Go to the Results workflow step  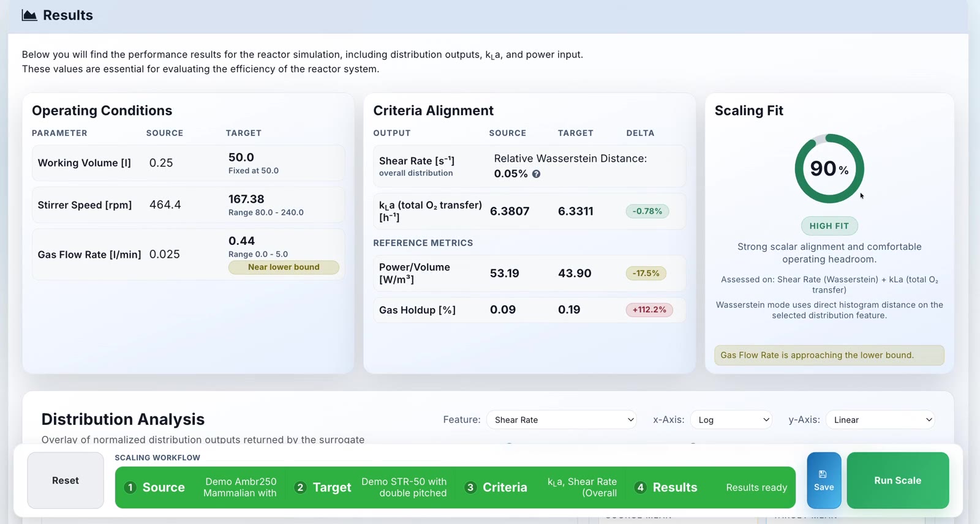[710, 487]
